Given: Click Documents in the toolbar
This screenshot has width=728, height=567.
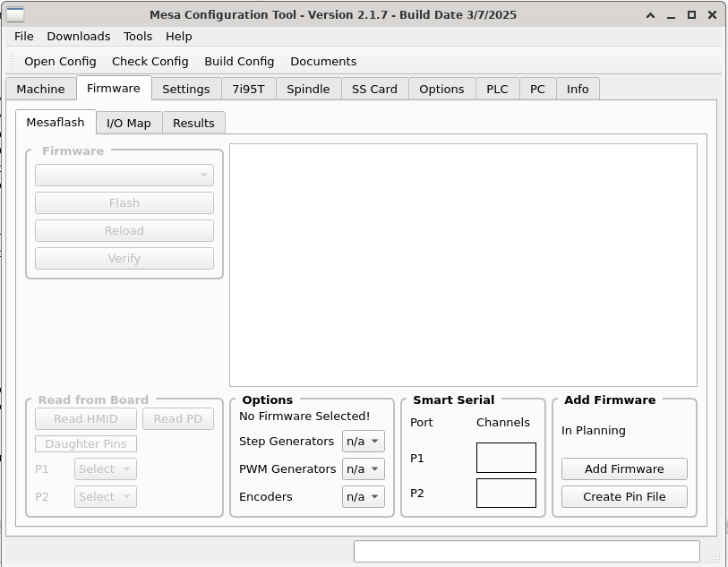Looking at the screenshot, I should [x=323, y=61].
